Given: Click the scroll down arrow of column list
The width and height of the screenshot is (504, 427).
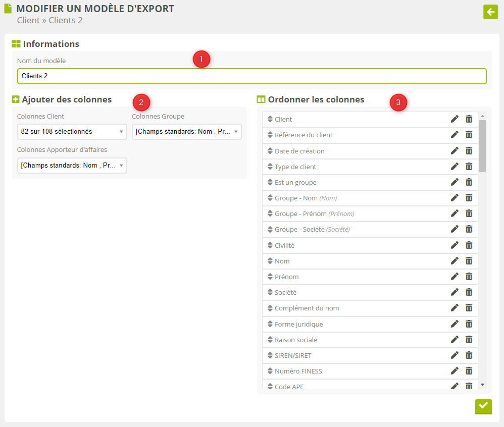Looking at the screenshot, I should tap(482, 385).
